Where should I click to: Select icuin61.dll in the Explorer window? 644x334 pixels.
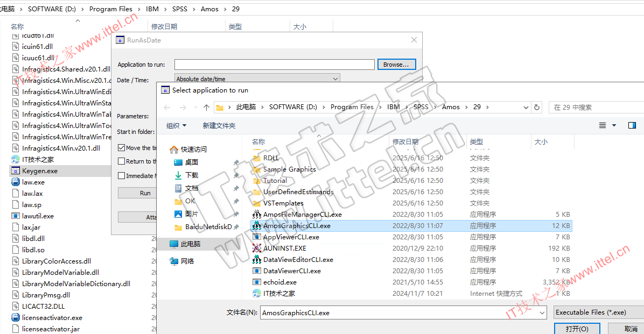(37, 46)
